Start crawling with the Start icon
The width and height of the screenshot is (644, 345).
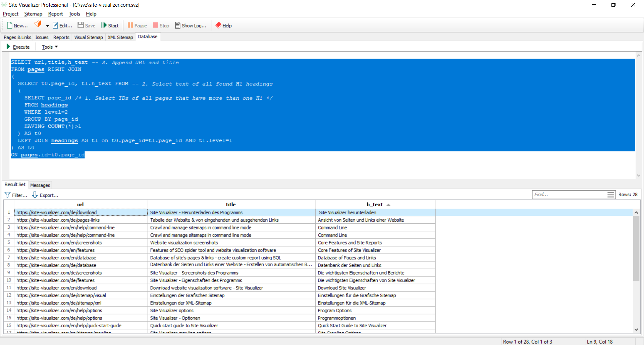104,25
